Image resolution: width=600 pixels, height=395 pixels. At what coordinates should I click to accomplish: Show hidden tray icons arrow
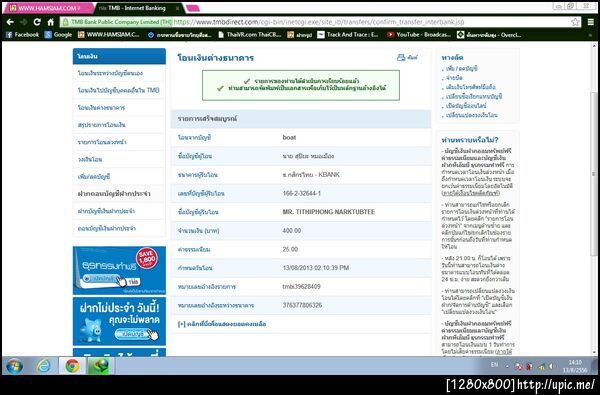click(507, 366)
